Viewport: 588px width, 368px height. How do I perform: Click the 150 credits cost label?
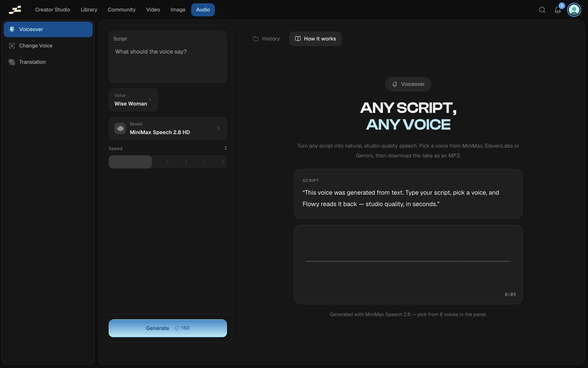pyautogui.click(x=182, y=328)
